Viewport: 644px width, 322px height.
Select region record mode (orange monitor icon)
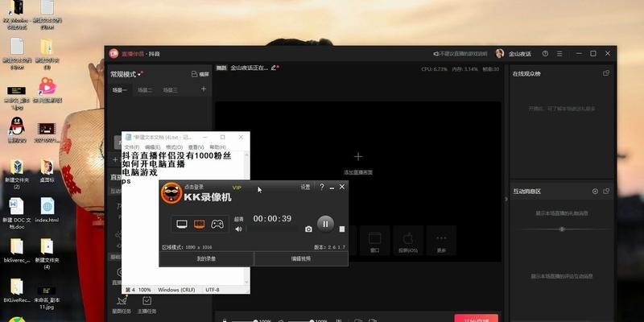click(199, 224)
